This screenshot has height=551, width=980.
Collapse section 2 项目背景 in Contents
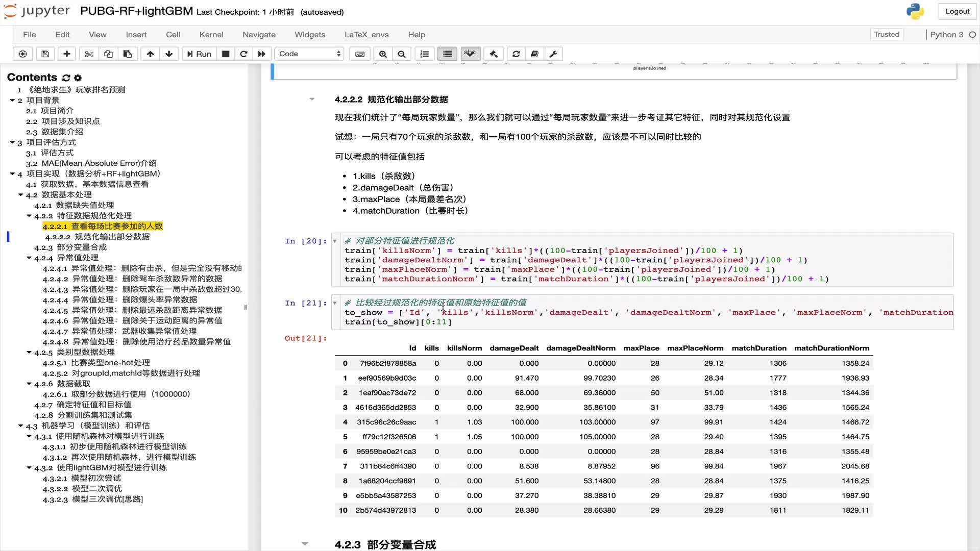point(12,101)
